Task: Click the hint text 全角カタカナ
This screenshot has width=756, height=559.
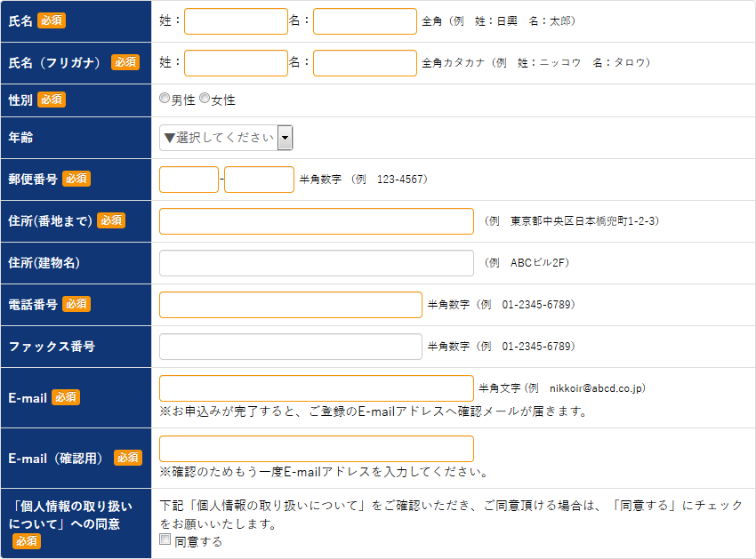Action: click(x=454, y=63)
